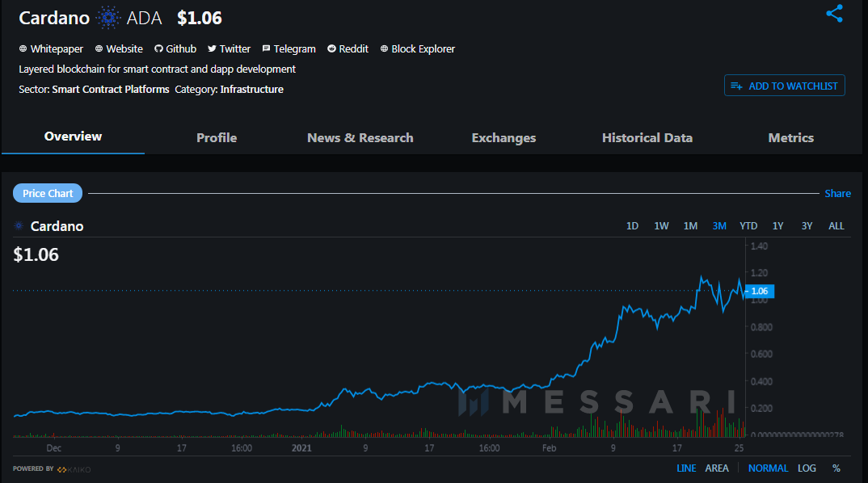
Task: Select the 1D time range
Action: point(632,226)
